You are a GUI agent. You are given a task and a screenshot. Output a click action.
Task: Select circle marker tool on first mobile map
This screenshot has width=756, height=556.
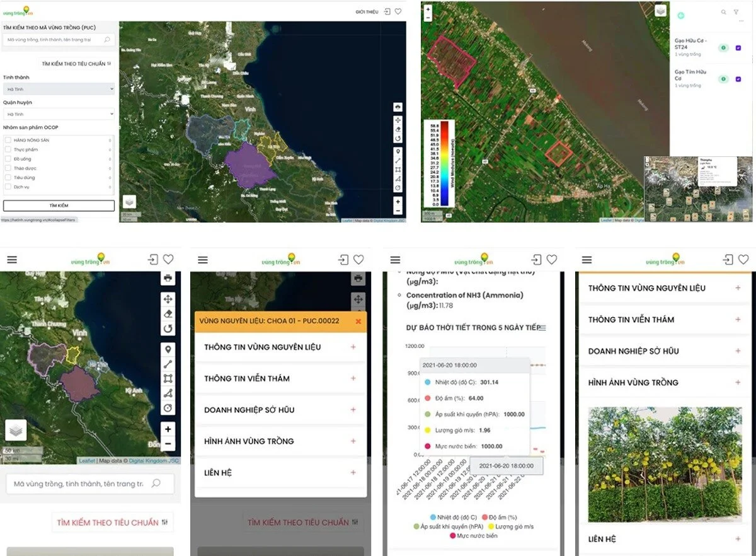168,408
